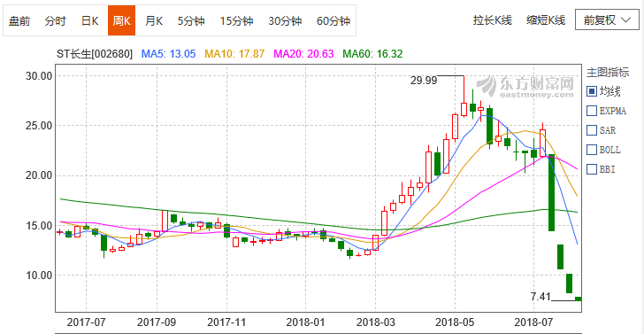644x334 pixels.
Task: Select the 5分钟 interval tab
Action: (191, 20)
